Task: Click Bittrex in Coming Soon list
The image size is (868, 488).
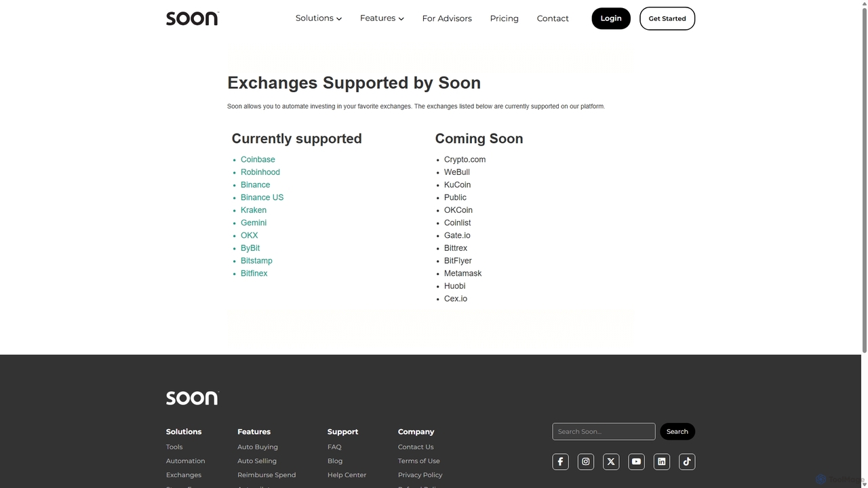Action: tap(456, 248)
